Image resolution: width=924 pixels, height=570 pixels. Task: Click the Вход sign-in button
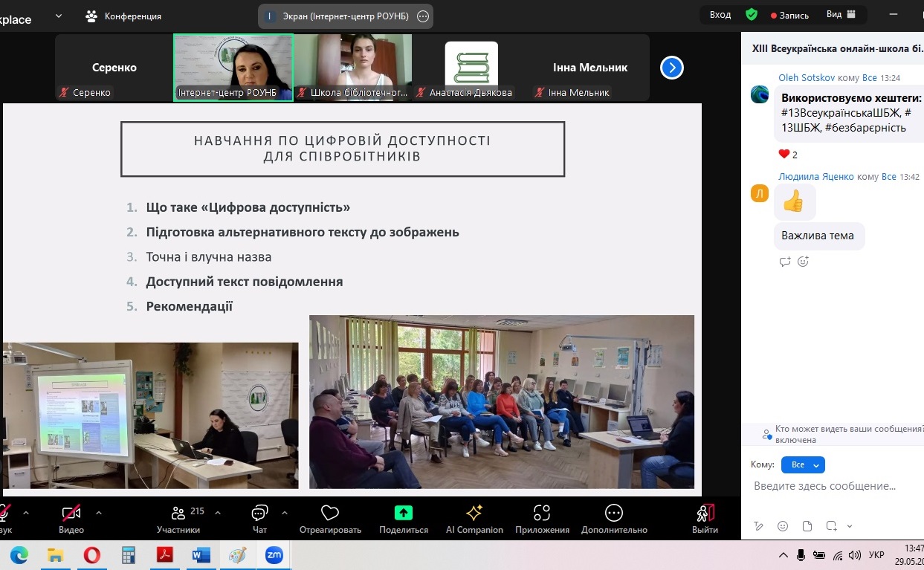tap(720, 15)
